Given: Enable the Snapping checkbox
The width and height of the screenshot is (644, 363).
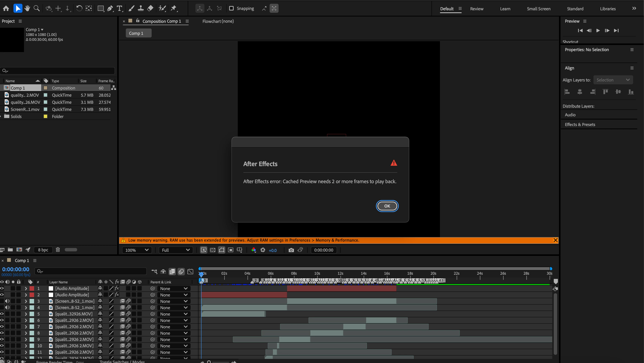Looking at the screenshot, I should point(232,8).
